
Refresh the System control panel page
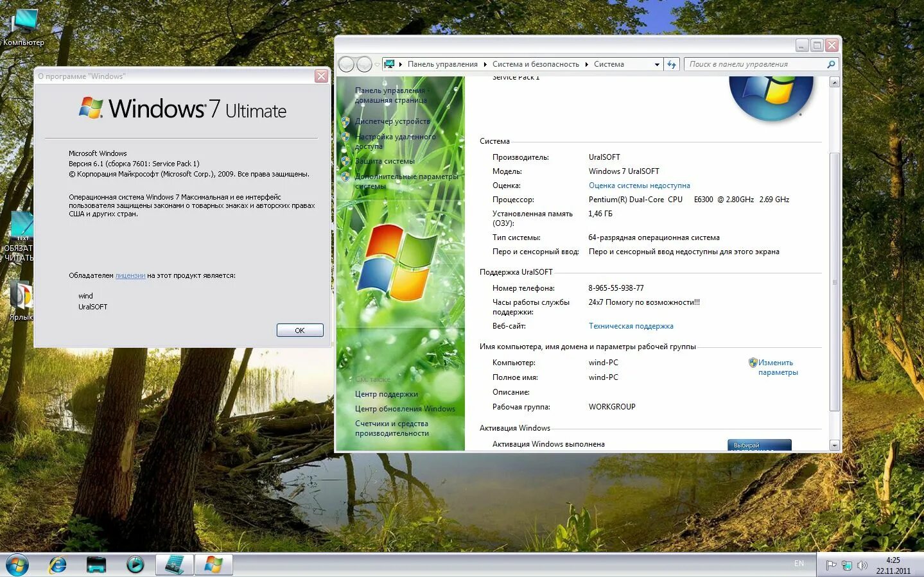pos(672,64)
